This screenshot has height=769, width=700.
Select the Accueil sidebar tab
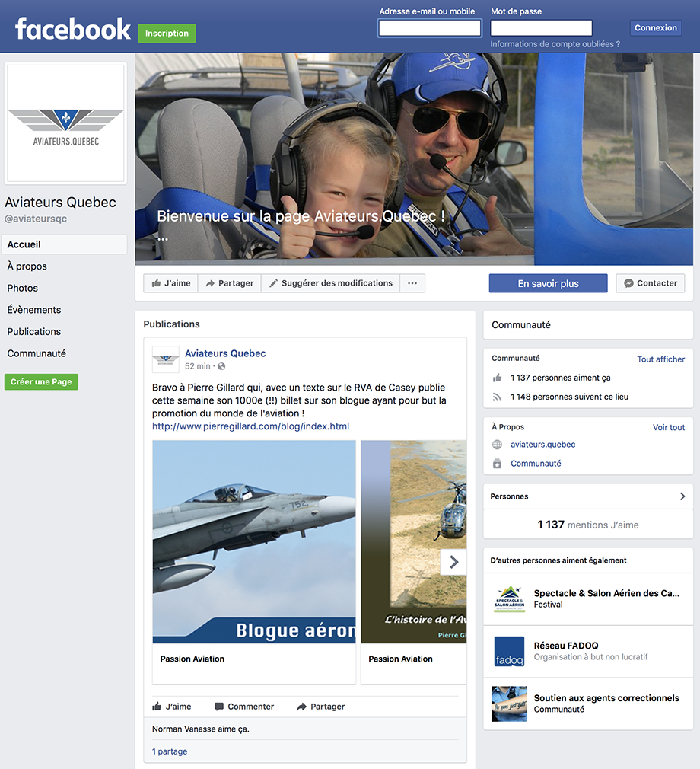pyautogui.click(x=64, y=244)
